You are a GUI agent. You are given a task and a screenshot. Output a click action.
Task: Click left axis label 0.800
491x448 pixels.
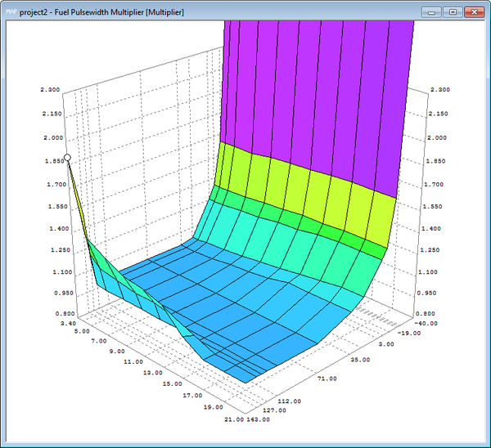pos(65,314)
